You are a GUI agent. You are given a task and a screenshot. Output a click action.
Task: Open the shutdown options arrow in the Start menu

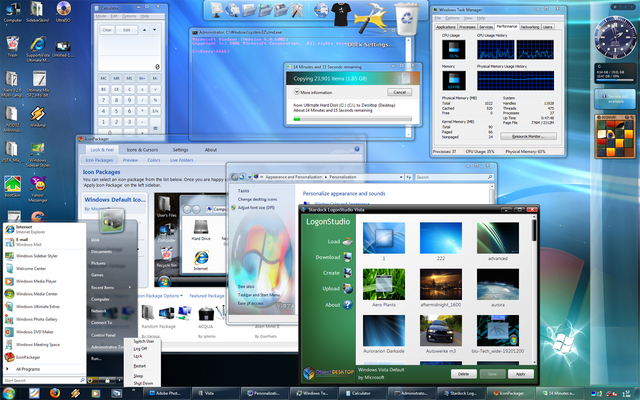[x=120, y=380]
